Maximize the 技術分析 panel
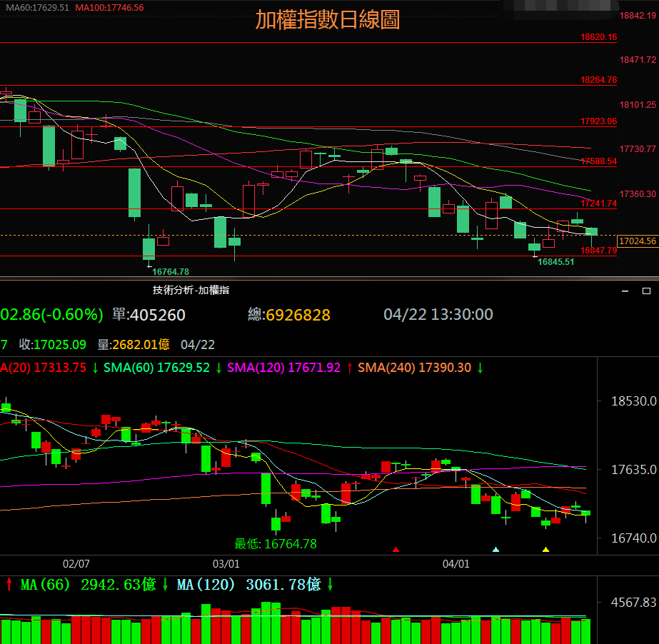This screenshot has width=659, height=644. 647,291
